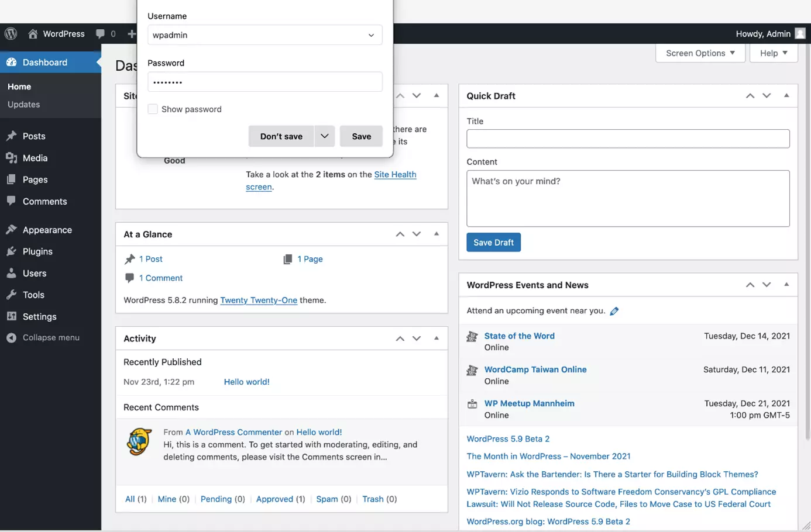
Task: Click the Save password button
Action: (361, 136)
